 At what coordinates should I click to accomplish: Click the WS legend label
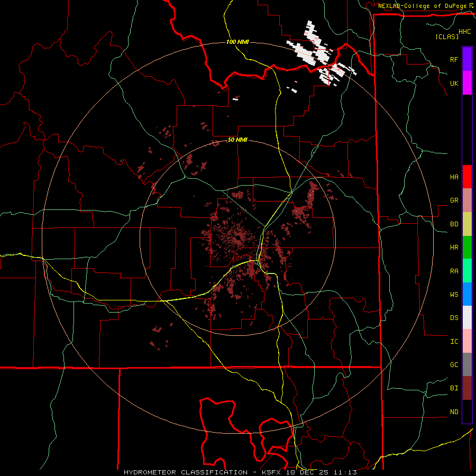coord(454,294)
